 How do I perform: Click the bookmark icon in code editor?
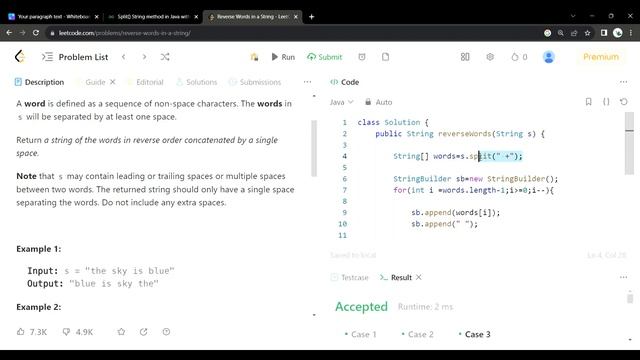click(588, 102)
